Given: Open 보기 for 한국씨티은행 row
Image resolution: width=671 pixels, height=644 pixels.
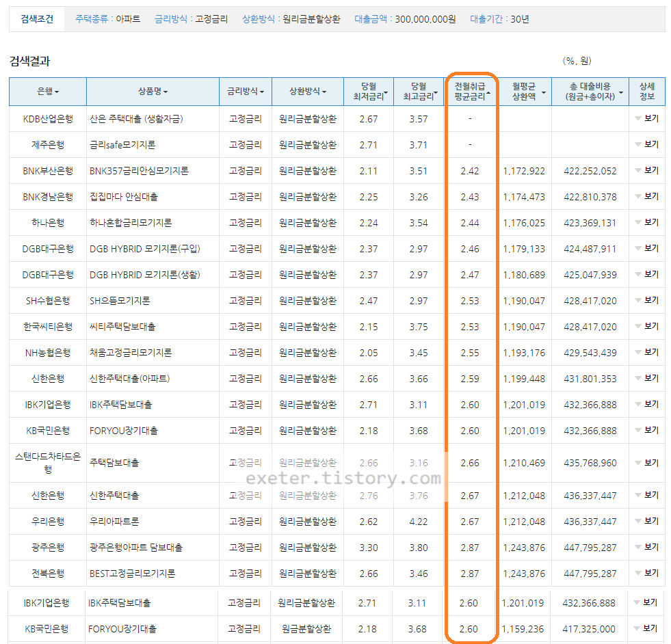Looking at the screenshot, I should [x=647, y=326].
